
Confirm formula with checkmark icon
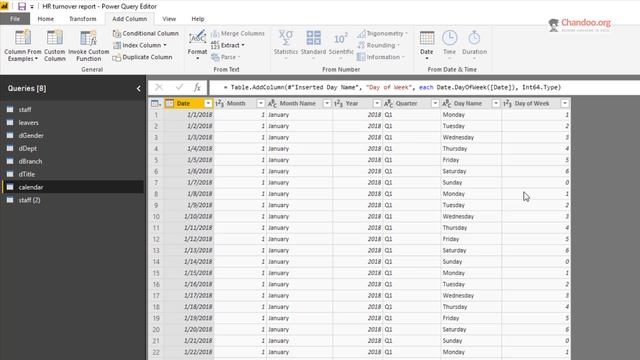click(x=179, y=87)
